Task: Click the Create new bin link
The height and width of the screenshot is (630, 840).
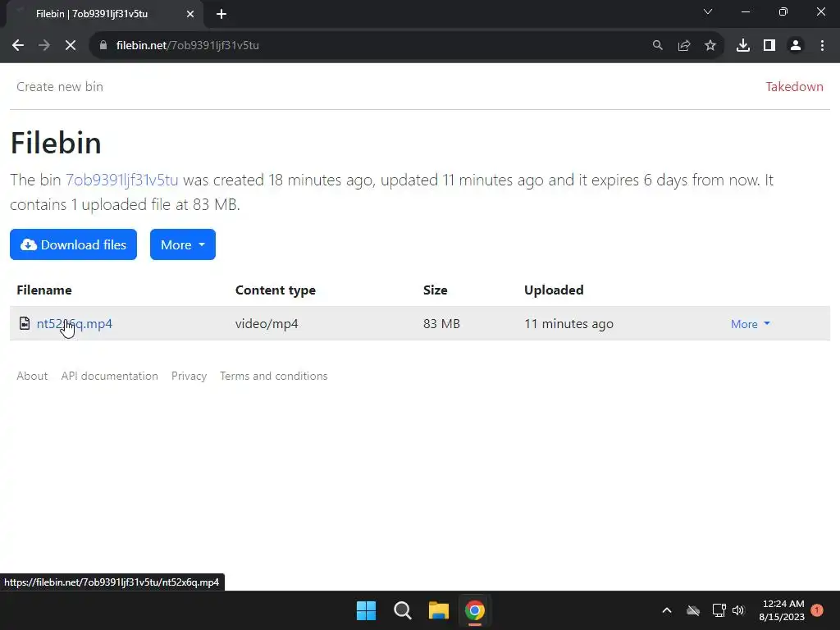Action: point(59,87)
